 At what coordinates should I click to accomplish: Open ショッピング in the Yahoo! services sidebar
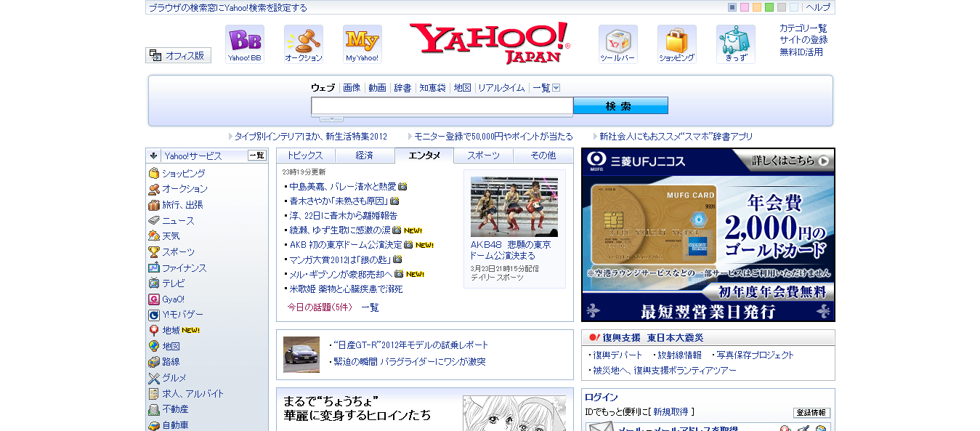[x=177, y=174]
